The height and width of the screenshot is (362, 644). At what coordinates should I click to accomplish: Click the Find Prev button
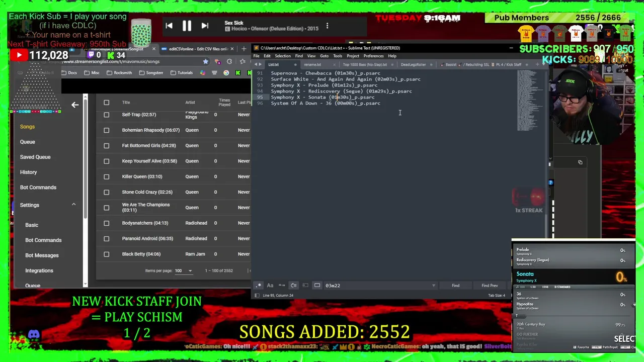pos(490,286)
